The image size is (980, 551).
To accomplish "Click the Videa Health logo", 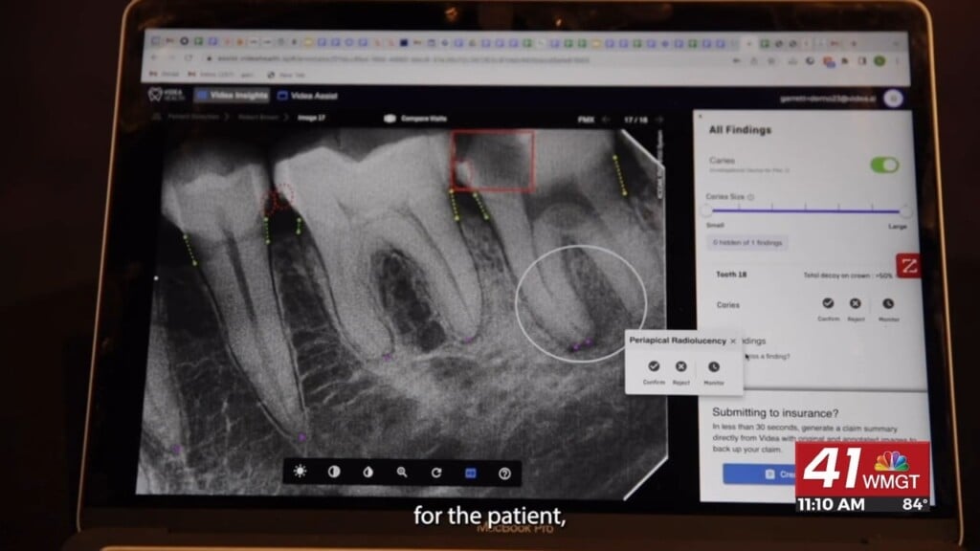I will coord(166,95).
